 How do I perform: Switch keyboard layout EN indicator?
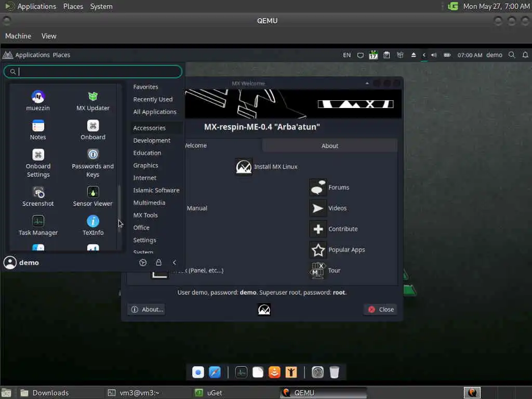click(347, 55)
